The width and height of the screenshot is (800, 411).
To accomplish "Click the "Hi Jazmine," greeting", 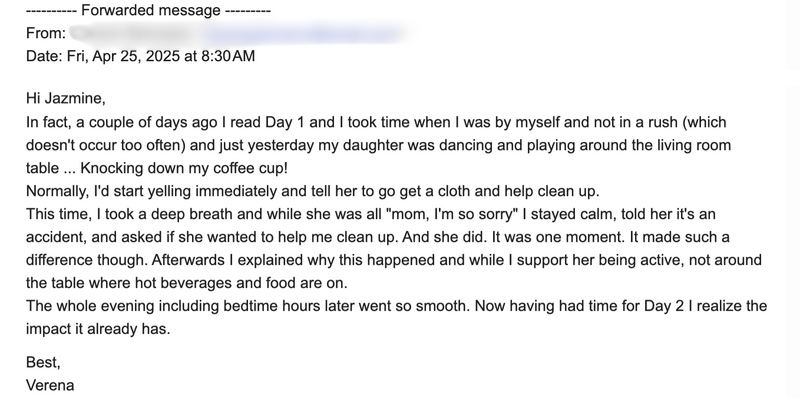I will pos(65,100).
